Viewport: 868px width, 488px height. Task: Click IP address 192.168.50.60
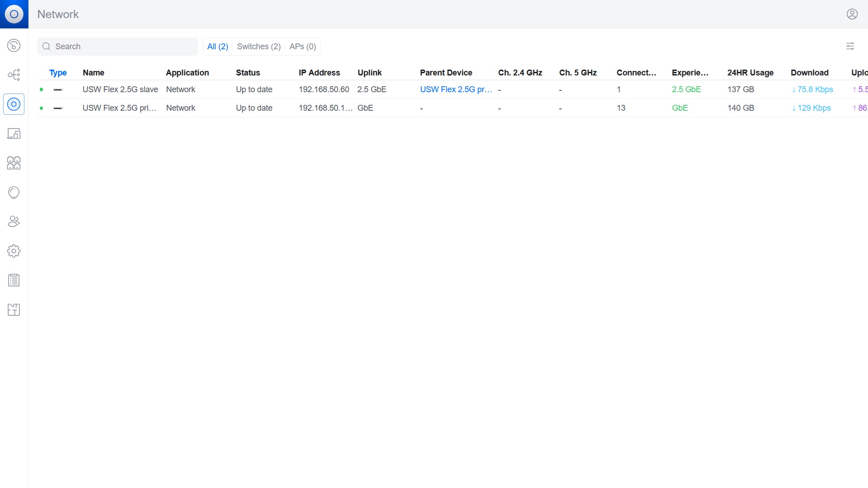[324, 89]
